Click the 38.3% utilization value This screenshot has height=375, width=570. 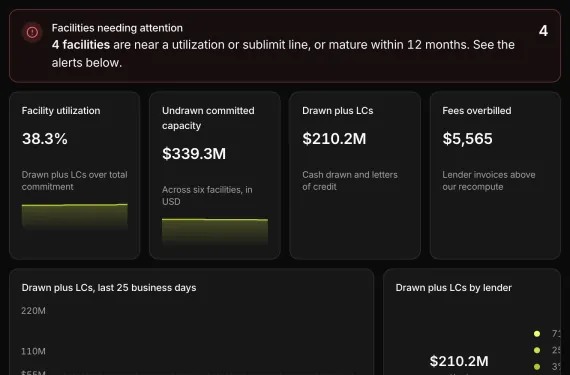click(x=45, y=138)
